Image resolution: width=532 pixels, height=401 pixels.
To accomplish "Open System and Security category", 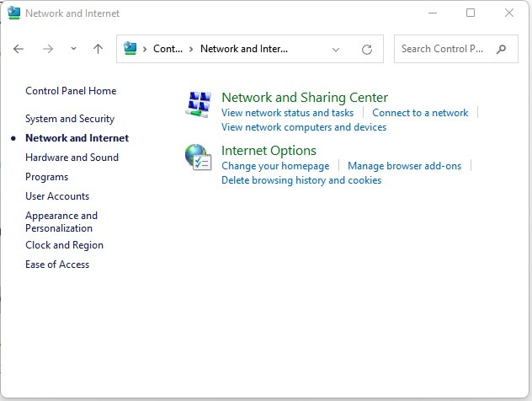I will pos(70,119).
